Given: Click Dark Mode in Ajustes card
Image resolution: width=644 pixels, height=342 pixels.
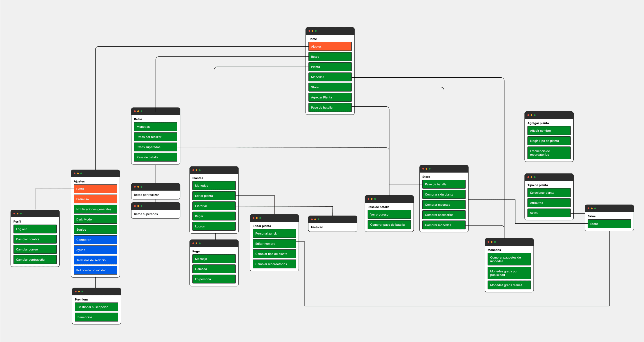Looking at the screenshot, I should tap(95, 219).
